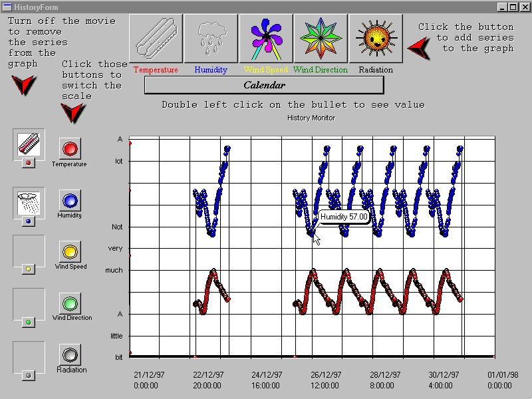Screen dimensions: 532x399
Task: Open the Calendar
Action: click(x=264, y=85)
